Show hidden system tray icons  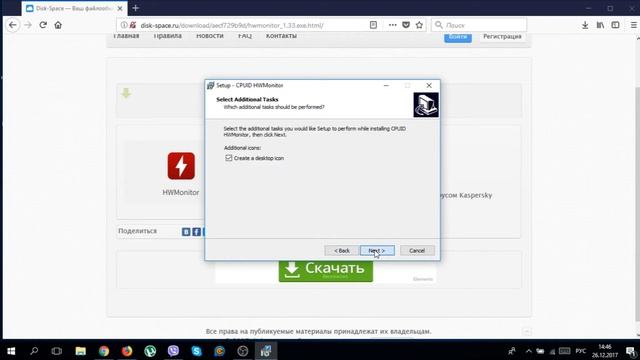coord(529,351)
